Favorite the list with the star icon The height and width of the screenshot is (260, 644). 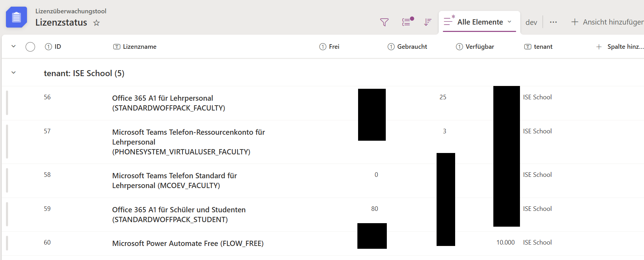(x=96, y=23)
